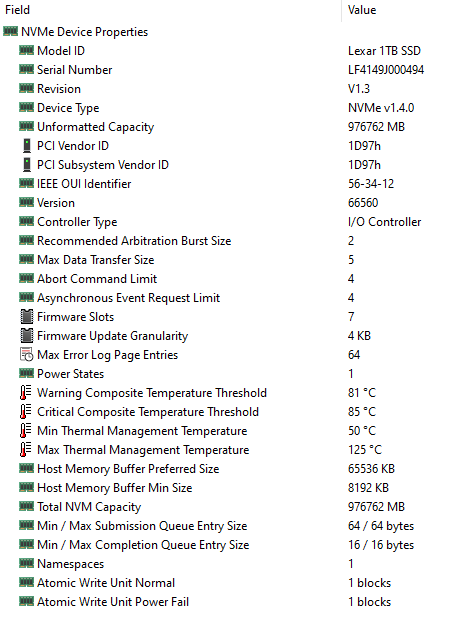Click the Firmware Slots chip icon
The image size is (454, 619).
pyautogui.click(x=26, y=317)
